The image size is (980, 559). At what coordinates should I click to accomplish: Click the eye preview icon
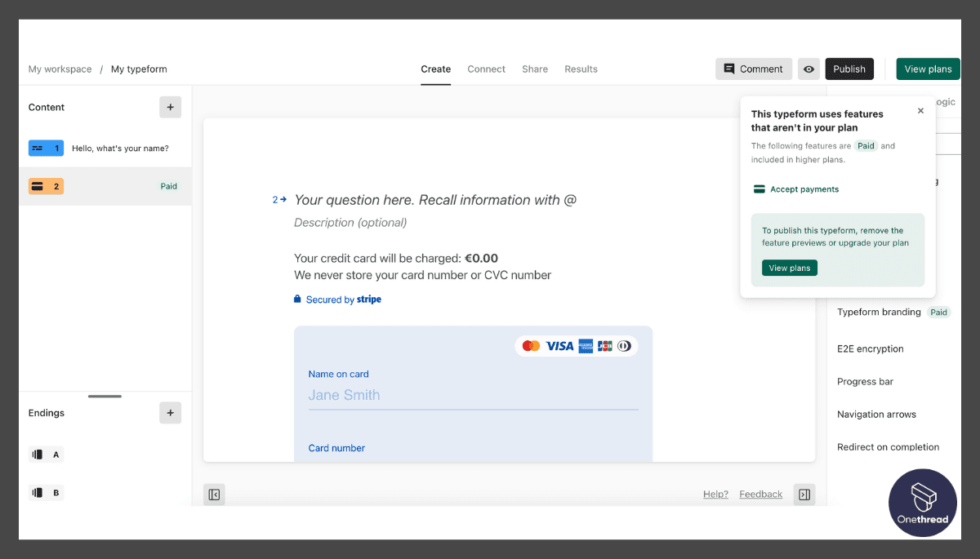(808, 69)
